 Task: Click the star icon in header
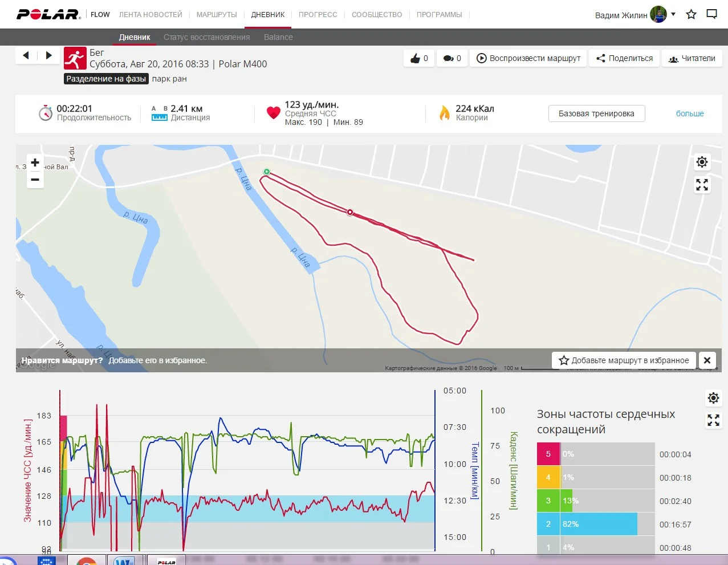pos(691,14)
